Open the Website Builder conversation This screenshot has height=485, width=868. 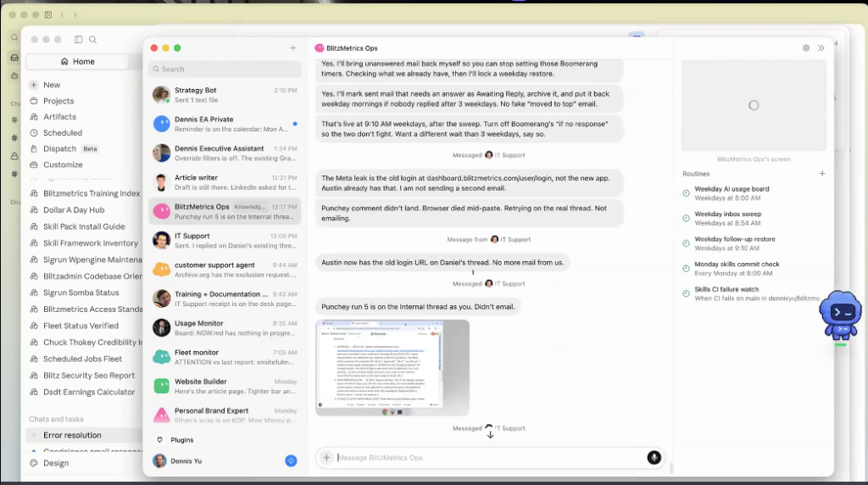[225, 386]
